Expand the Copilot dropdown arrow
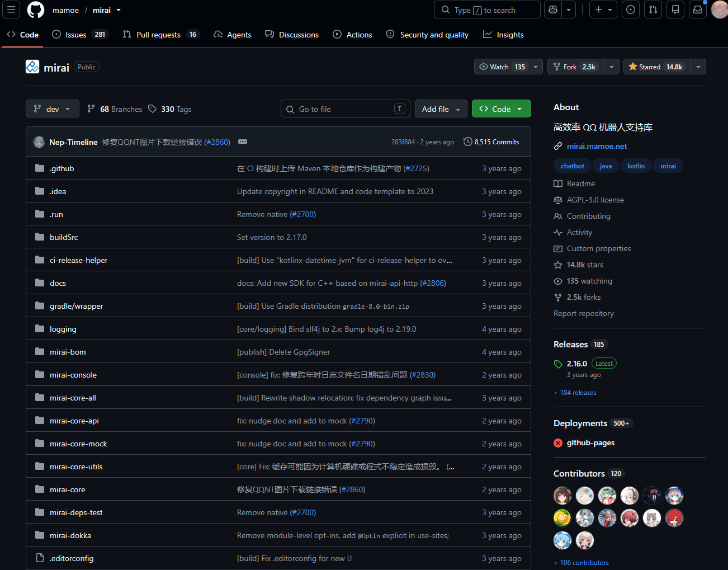This screenshot has width=728, height=570. [569, 10]
